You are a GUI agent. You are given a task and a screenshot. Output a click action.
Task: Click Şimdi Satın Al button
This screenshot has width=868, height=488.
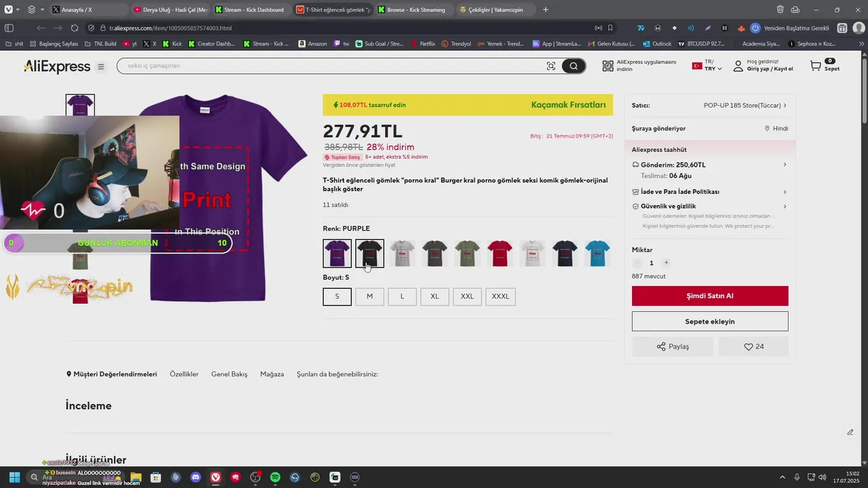point(710,296)
